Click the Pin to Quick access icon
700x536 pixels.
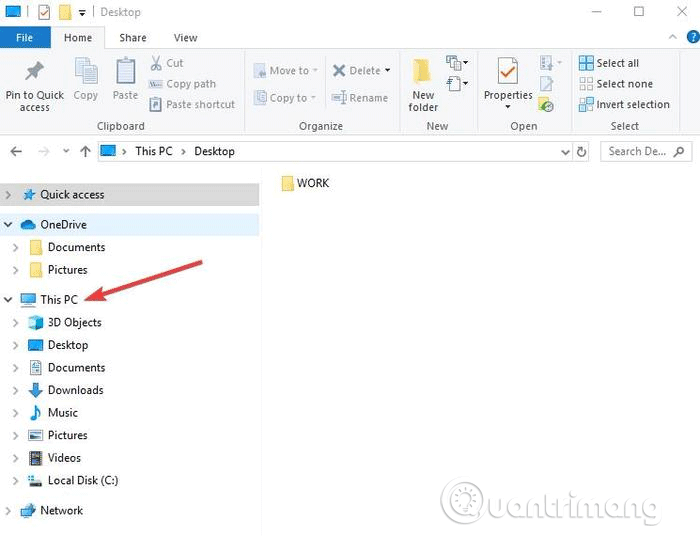point(34,73)
